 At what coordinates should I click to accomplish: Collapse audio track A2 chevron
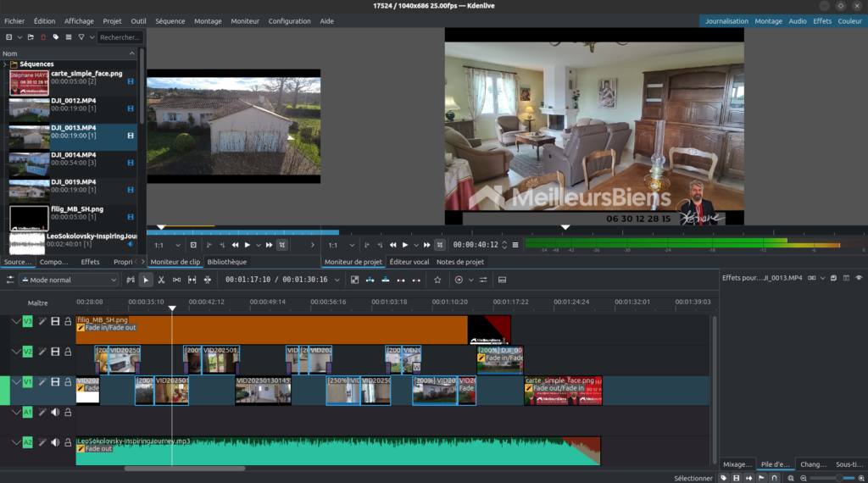[x=16, y=442]
